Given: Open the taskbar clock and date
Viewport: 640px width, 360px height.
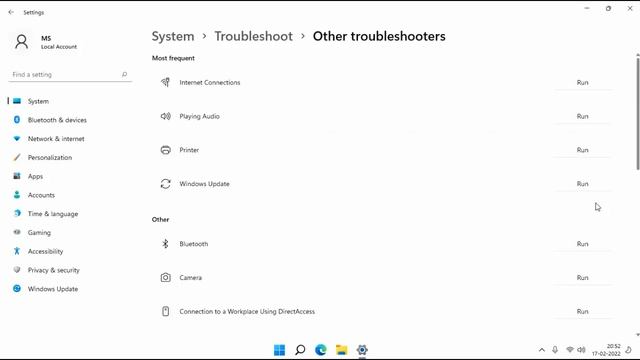Looking at the screenshot, I should (x=607, y=350).
